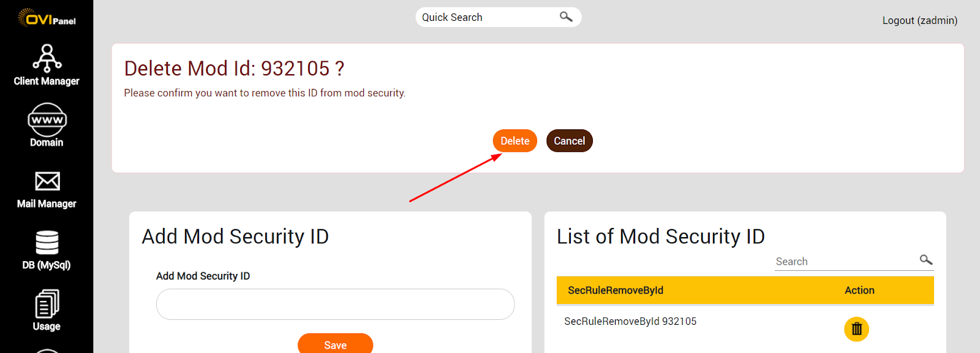Click the SecRuleRemoveById column header
Viewport: 980px width, 353px height.
tap(615, 290)
